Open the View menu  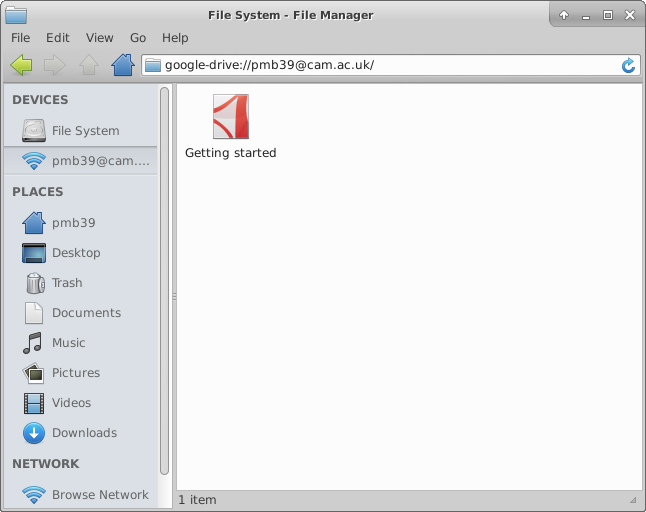[x=99, y=38]
